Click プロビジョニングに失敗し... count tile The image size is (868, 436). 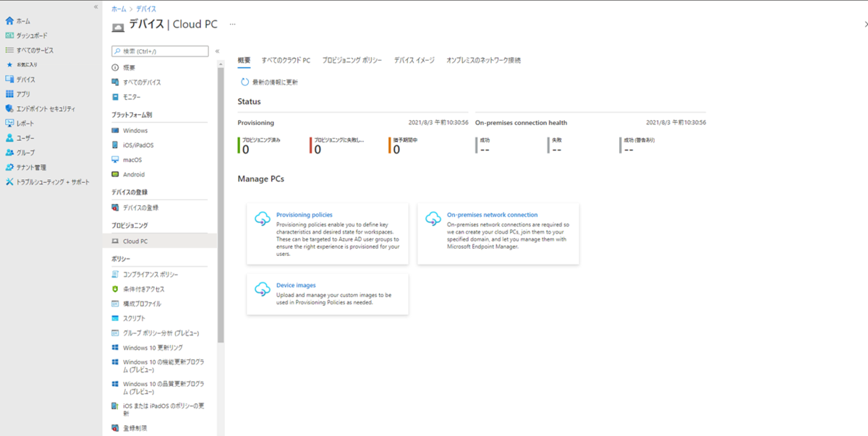click(338, 145)
